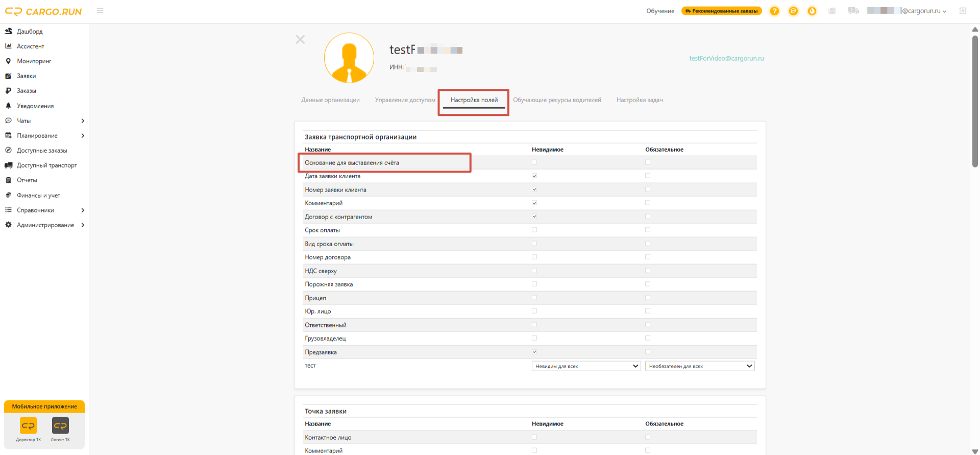Viewport: 980px width, 455px height.
Task: Check Обязательное for Срок оплаты
Action: [x=648, y=230]
